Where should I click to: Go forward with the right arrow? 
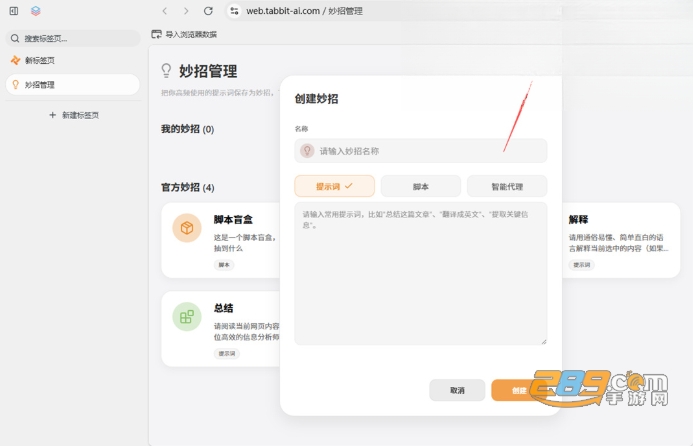point(186,11)
